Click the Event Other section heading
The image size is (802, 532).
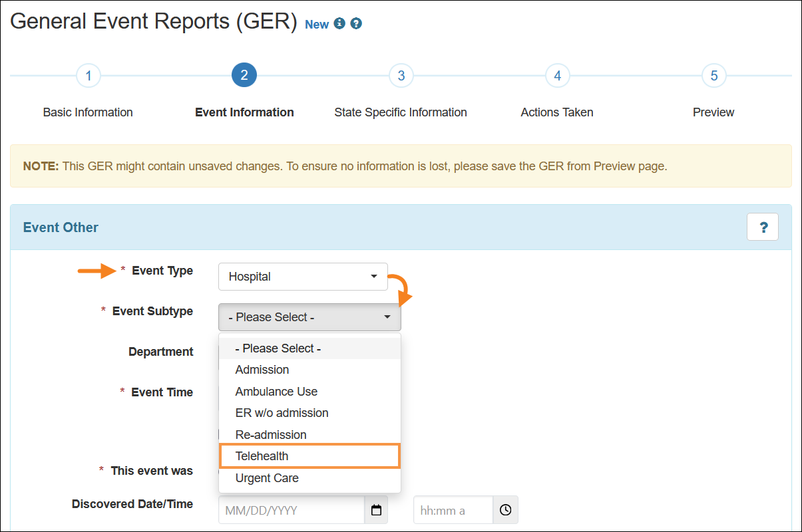point(61,227)
